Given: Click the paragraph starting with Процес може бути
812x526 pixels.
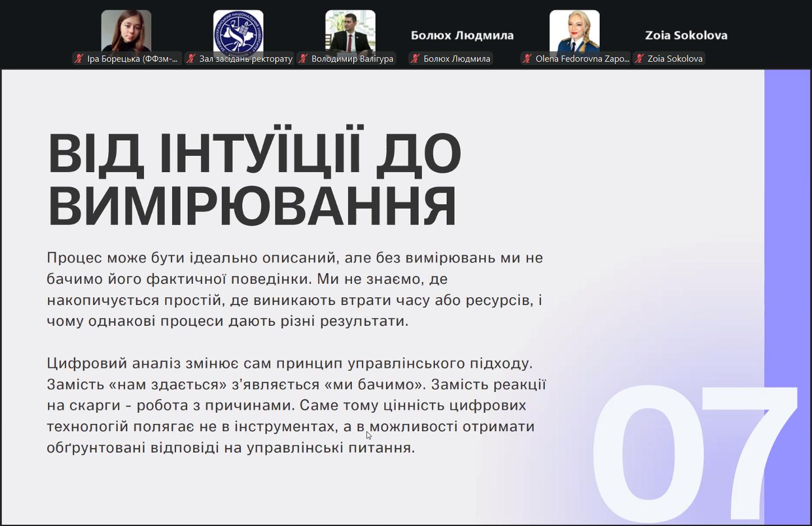Looking at the screenshot, I should pyautogui.click(x=295, y=289).
